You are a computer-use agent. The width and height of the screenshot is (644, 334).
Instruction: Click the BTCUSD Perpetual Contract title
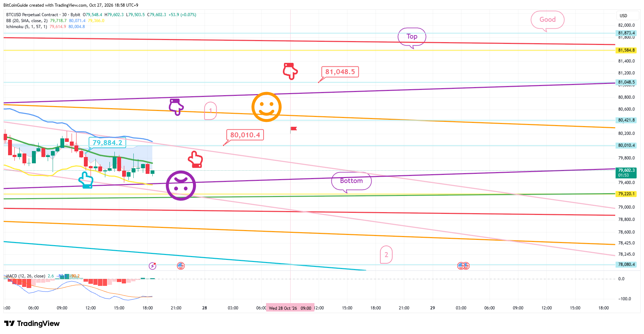[32, 15]
